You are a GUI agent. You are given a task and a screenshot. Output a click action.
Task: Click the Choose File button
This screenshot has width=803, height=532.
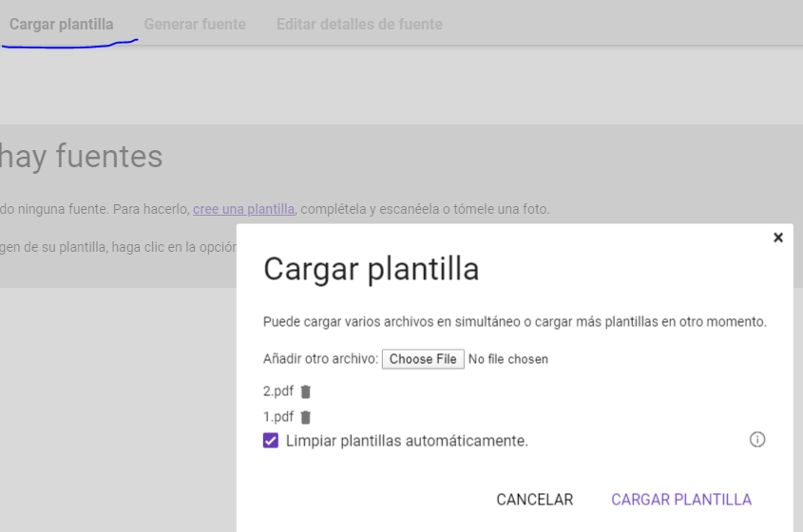coord(423,359)
